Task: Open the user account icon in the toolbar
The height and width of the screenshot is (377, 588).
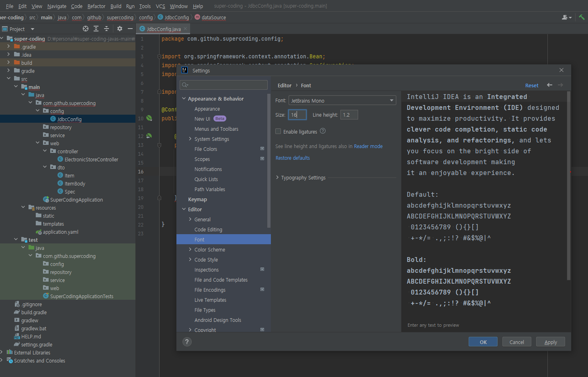Action: click(566, 17)
